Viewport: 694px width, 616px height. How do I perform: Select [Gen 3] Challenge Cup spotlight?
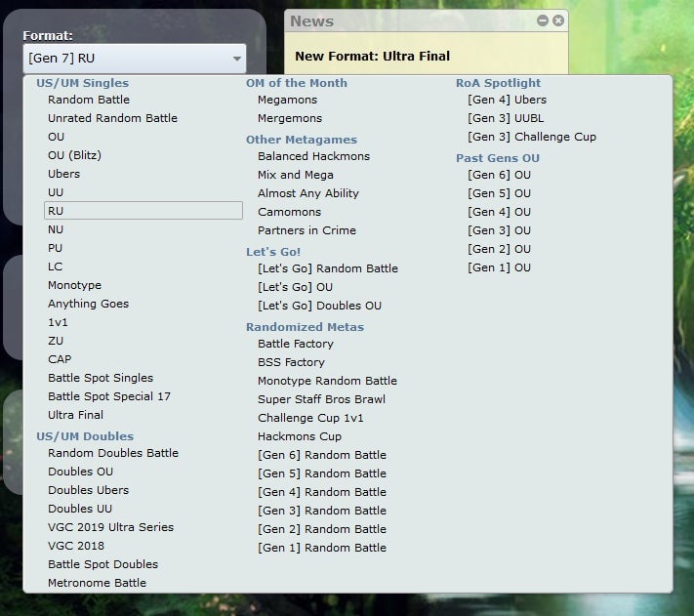[x=532, y=137]
